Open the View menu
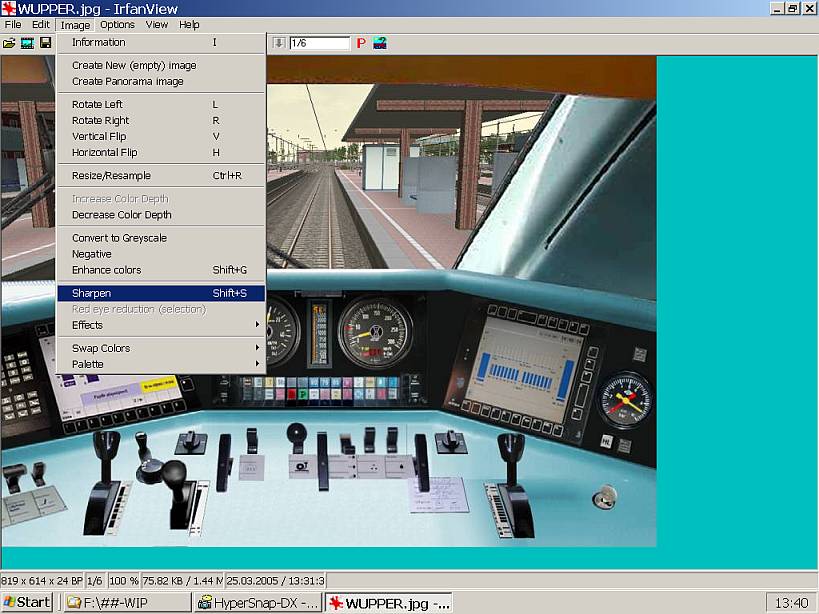The image size is (819, 614). coord(157,25)
